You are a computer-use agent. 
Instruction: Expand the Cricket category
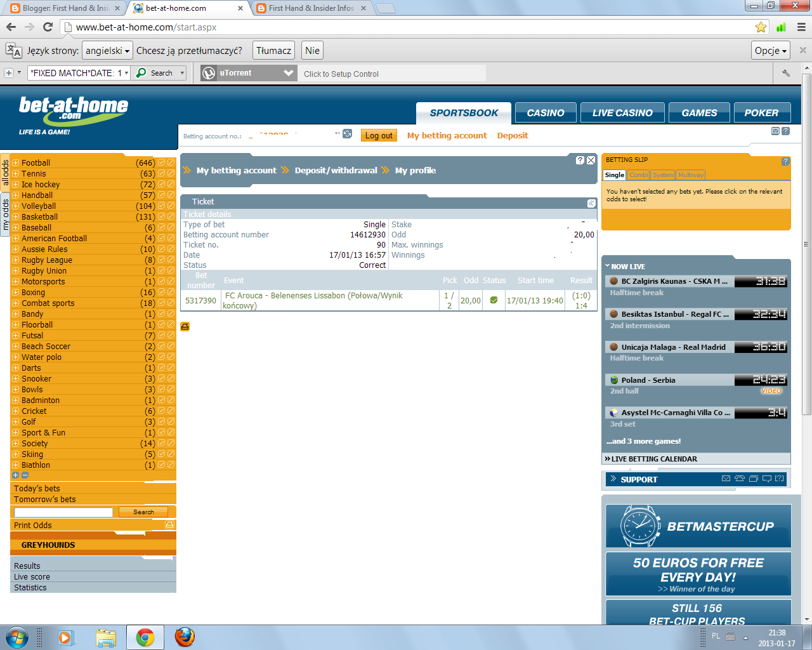pos(15,411)
